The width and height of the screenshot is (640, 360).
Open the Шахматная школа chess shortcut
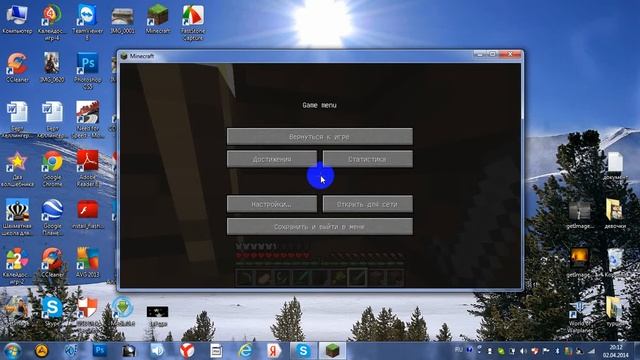[17, 217]
